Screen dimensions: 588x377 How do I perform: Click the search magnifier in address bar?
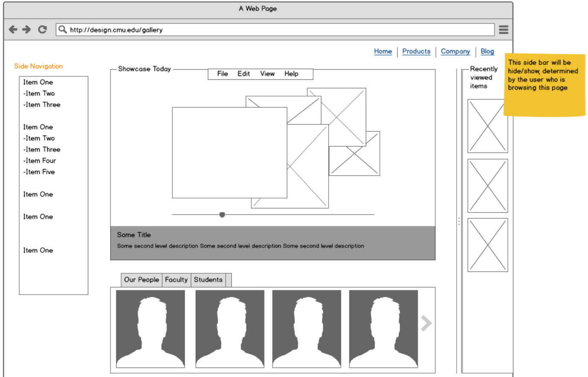tap(63, 29)
